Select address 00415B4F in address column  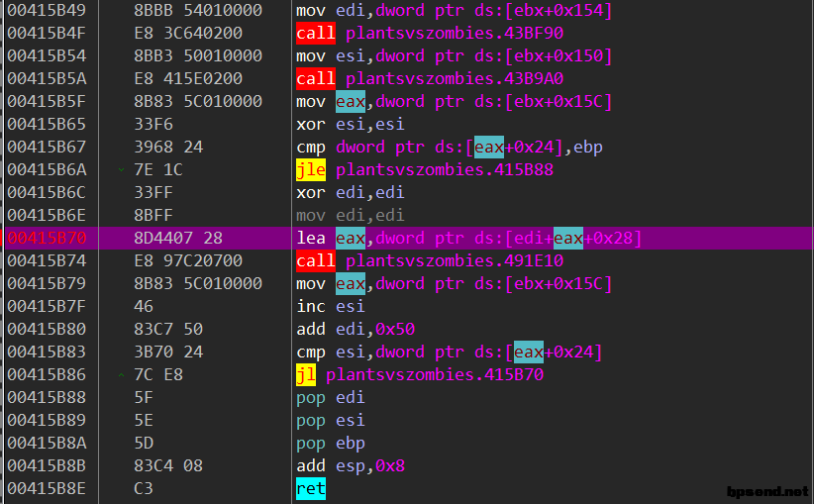(47, 33)
